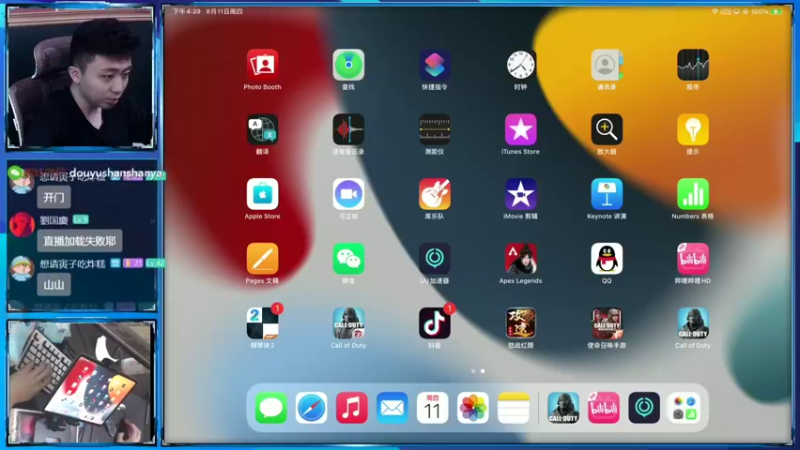Open Numbers 表格 app
This screenshot has height=450, width=800.
(692, 194)
